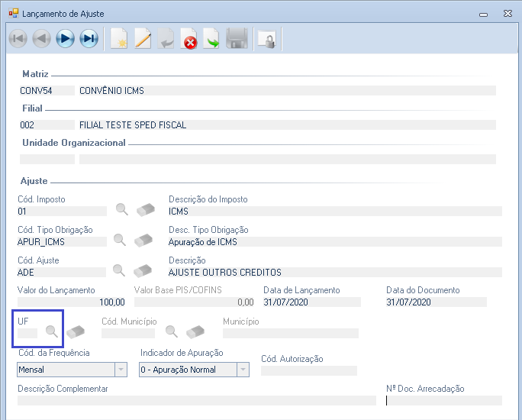
Task: Clear Cód. Imposto with eraser icon
Action: pyautogui.click(x=146, y=210)
